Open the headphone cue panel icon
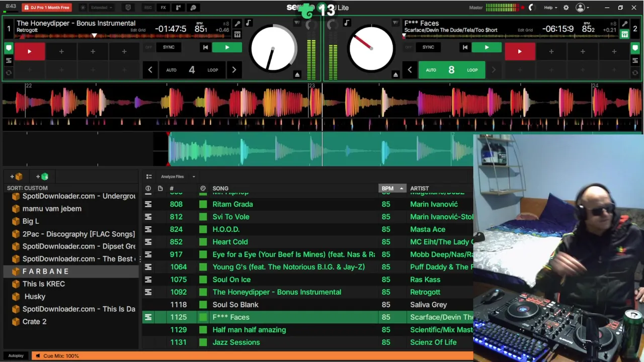The image size is (644, 362). tap(193, 8)
